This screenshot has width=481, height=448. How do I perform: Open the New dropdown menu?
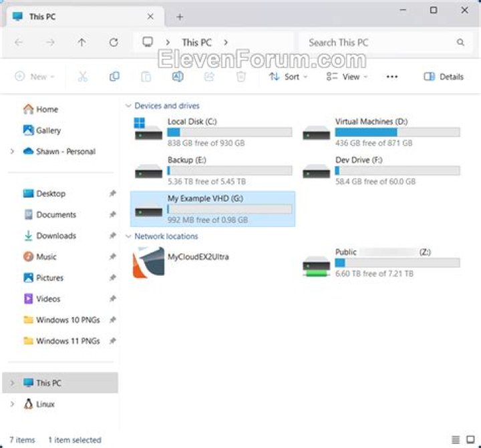[x=35, y=76]
